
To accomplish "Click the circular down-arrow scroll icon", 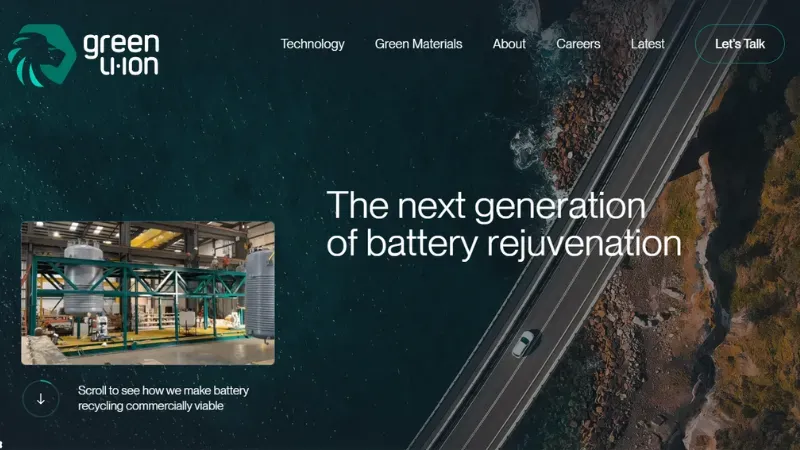I will click(x=41, y=399).
